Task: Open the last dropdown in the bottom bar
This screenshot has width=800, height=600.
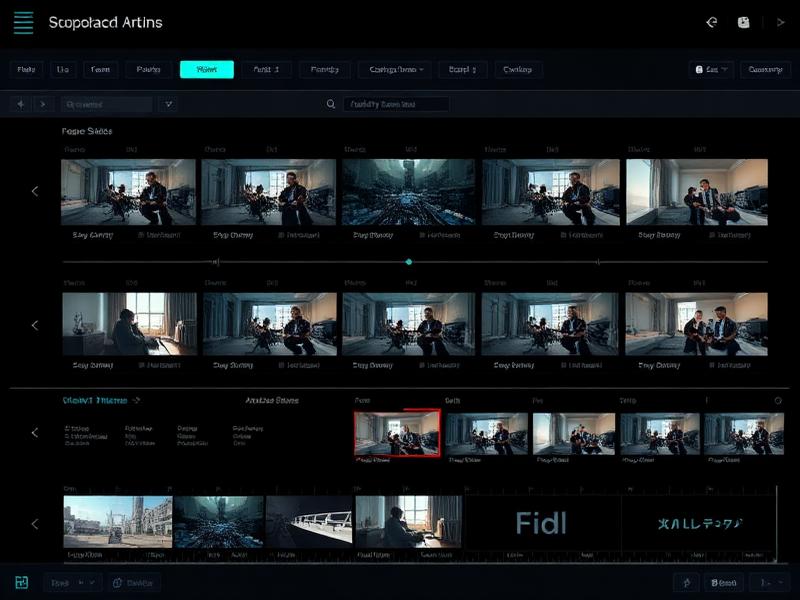Action: pos(770,583)
